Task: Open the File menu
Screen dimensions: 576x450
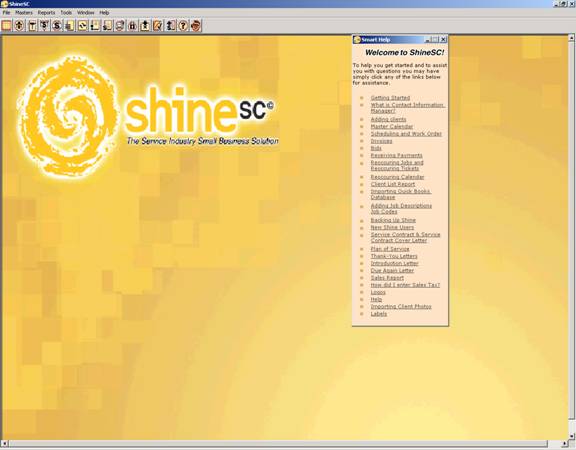Action: pos(6,12)
